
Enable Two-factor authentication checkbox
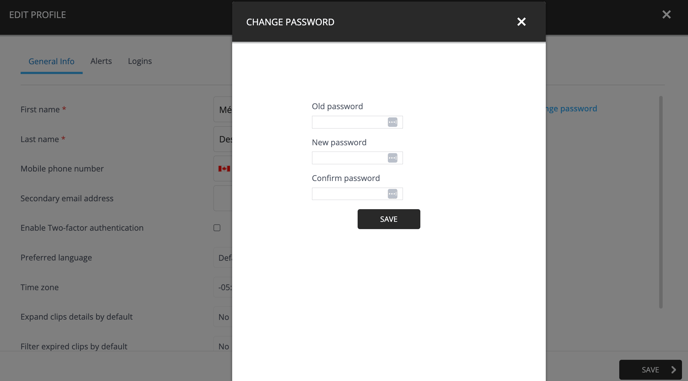217,228
